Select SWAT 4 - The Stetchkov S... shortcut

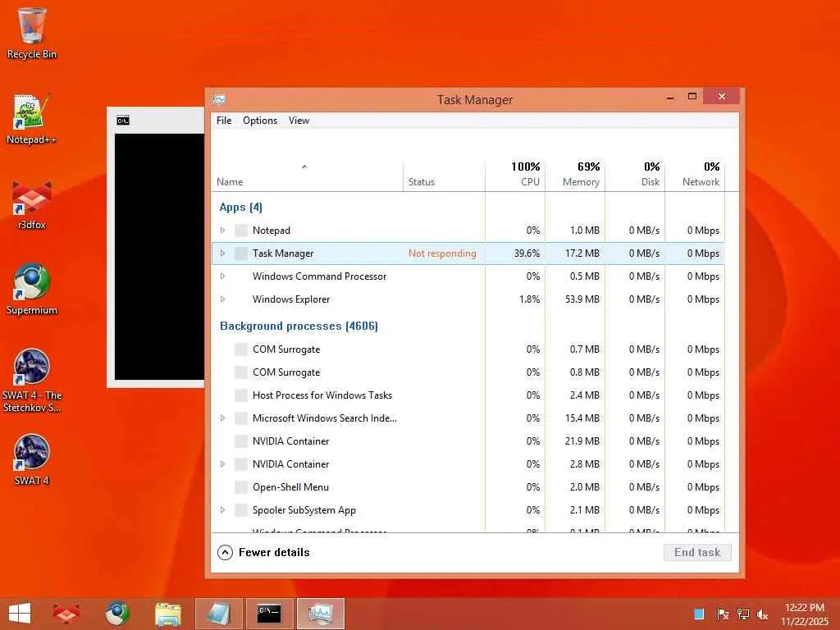coord(32,381)
